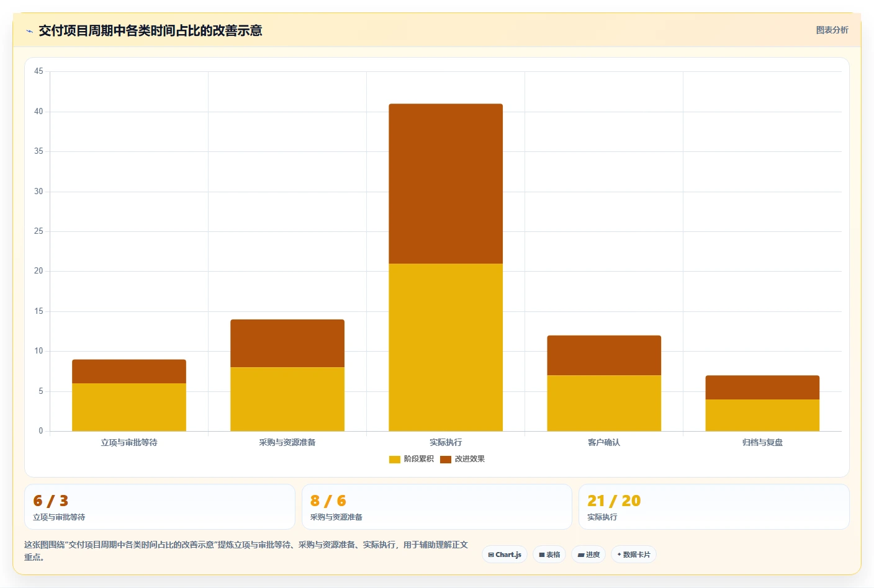Click the 立项与审批等待 x-axis label

[x=129, y=442]
